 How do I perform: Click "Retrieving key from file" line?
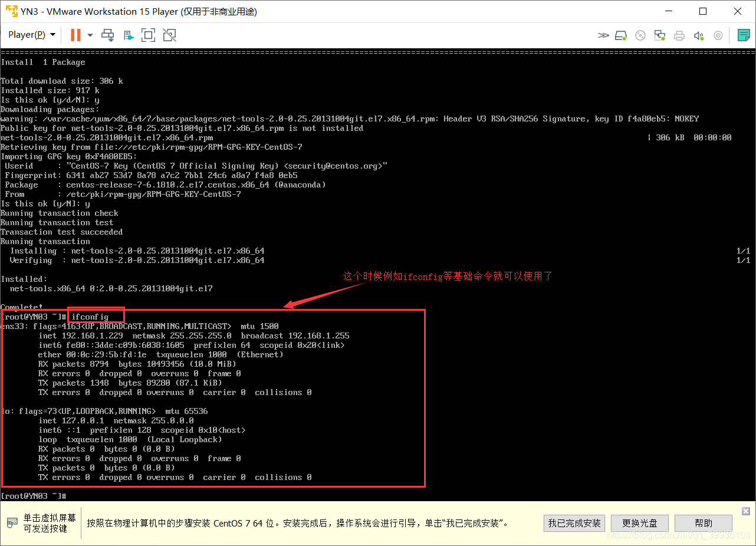pyautogui.click(x=152, y=147)
